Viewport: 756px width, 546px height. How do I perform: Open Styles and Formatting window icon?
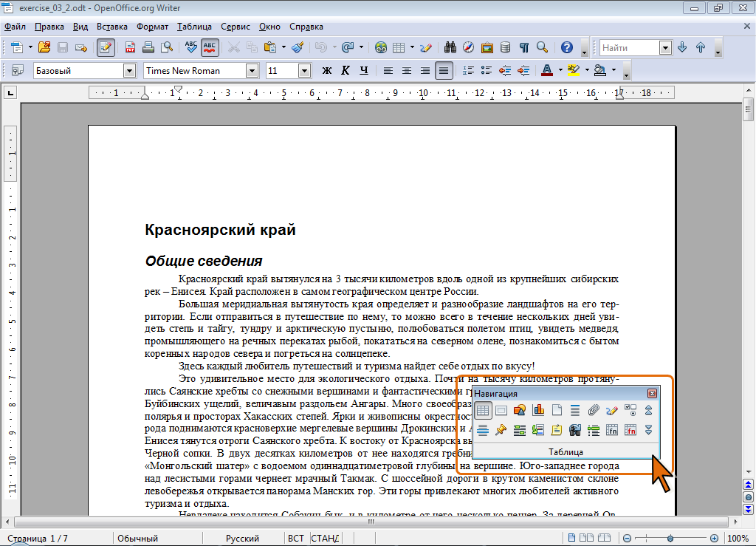[x=18, y=70]
